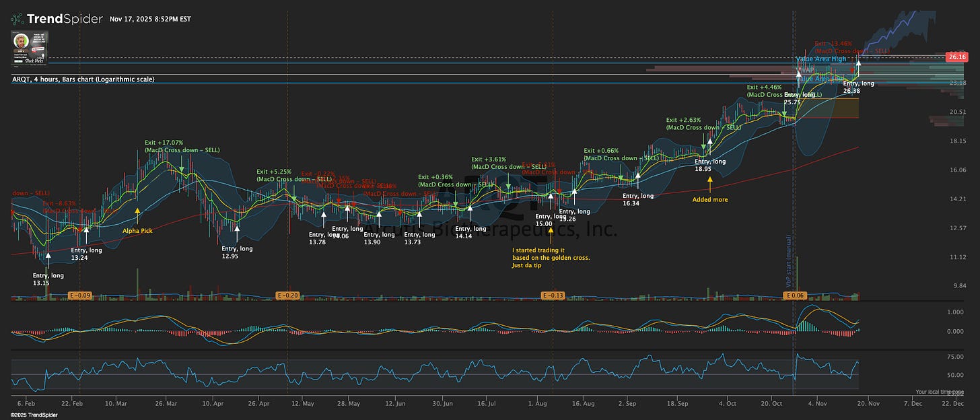Click the 20. Nov date label
This screenshot has height=420, width=980.
868,403
